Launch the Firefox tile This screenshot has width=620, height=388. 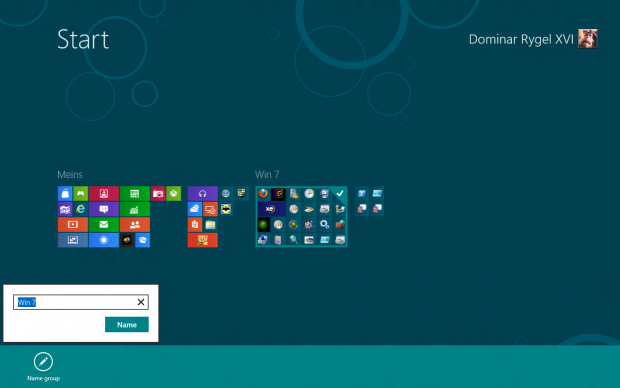(x=263, y=193)
